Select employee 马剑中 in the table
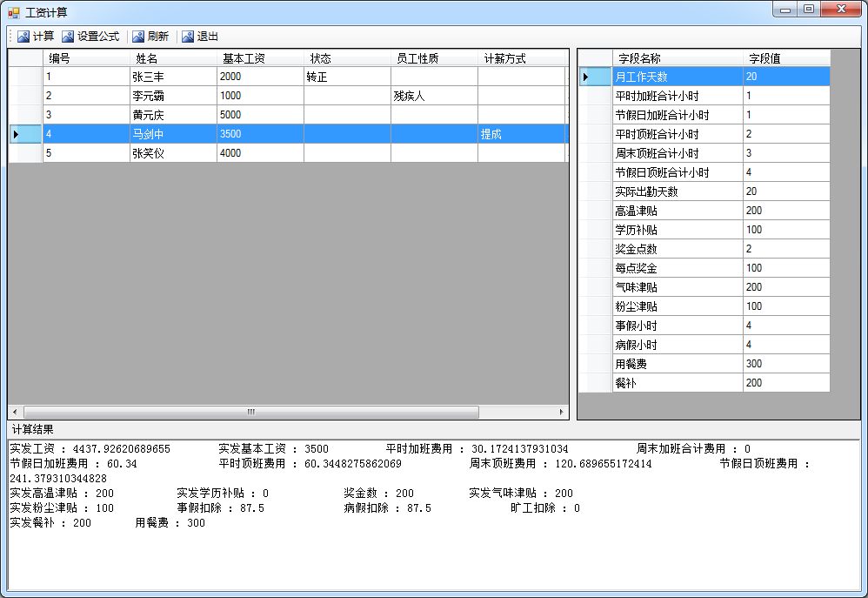 173,134
